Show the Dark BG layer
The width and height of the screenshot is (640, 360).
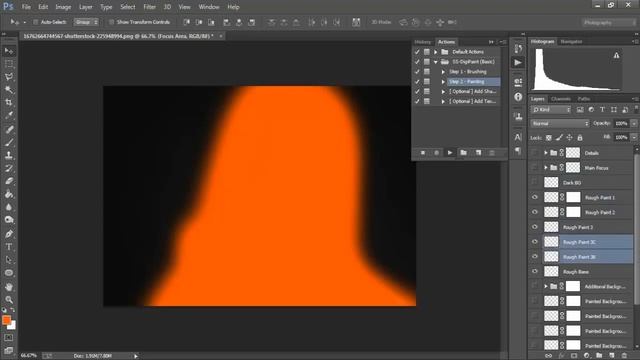click(x=535, y=182)
